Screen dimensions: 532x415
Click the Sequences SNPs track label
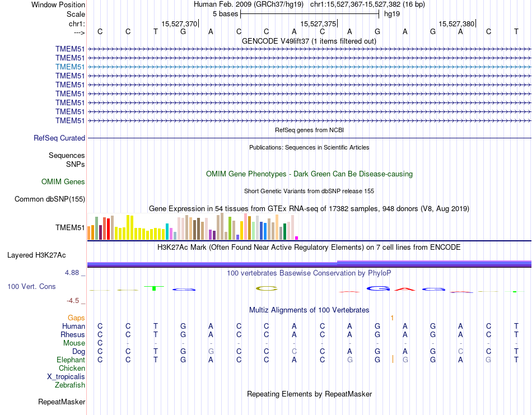pyautogui.click(x=67, y=160)
